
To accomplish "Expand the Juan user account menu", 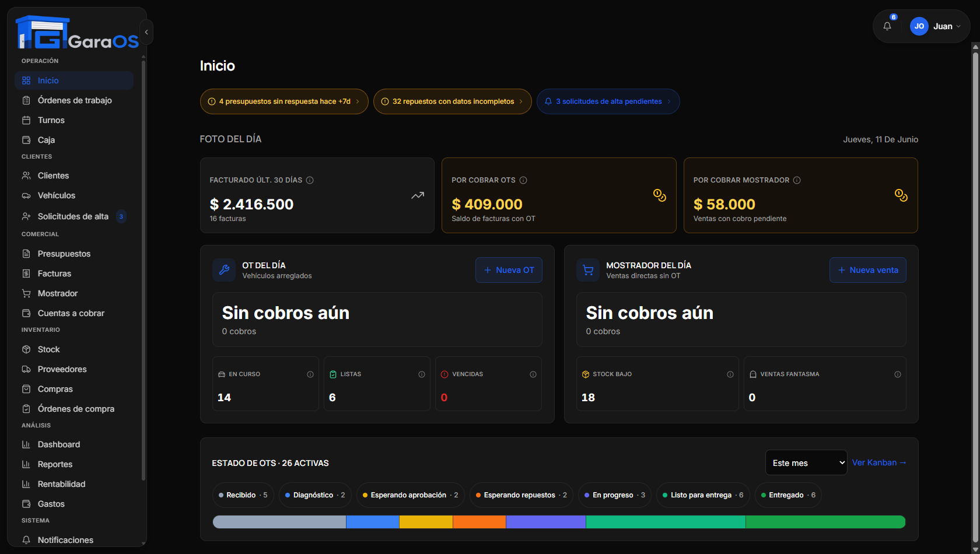I will click(x=936, y=26).
